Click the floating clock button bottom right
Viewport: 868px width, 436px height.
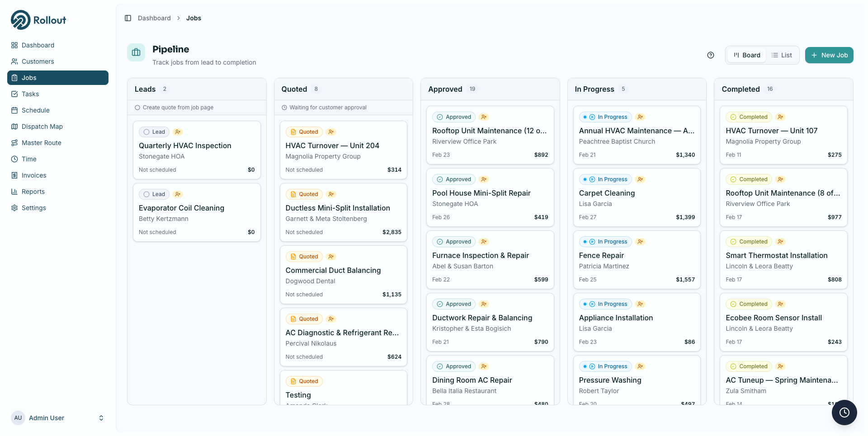(844, 413)
